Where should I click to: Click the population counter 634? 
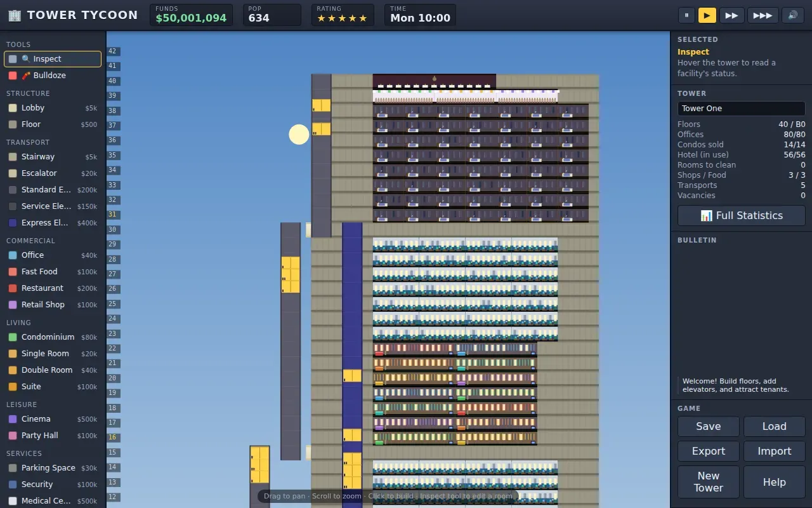coord(259,18)
